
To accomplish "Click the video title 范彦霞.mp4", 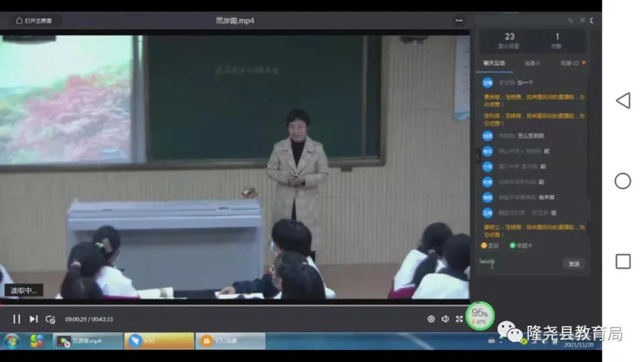I will tap(235, 21).
